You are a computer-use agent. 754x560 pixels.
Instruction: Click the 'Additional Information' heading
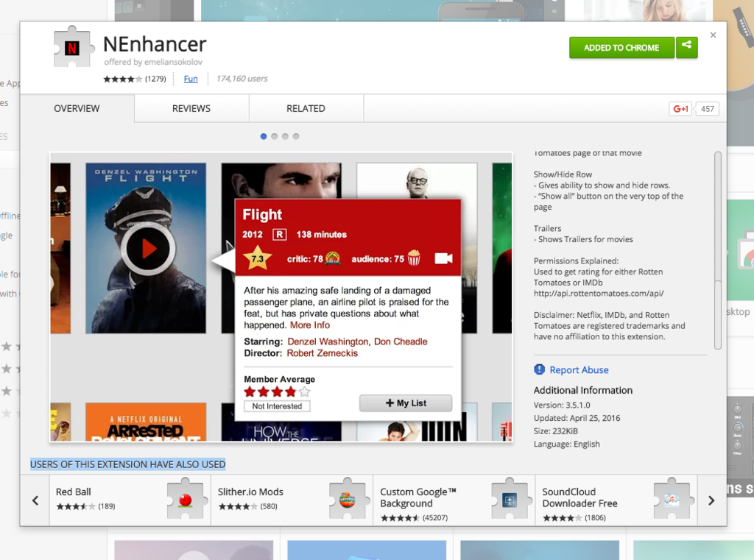click(x=583, y=390)
